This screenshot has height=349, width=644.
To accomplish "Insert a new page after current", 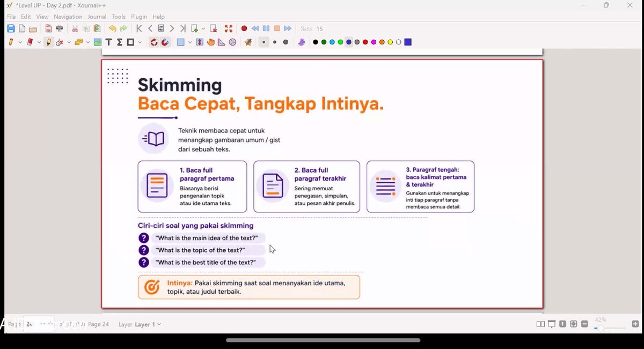I will 194,28.
